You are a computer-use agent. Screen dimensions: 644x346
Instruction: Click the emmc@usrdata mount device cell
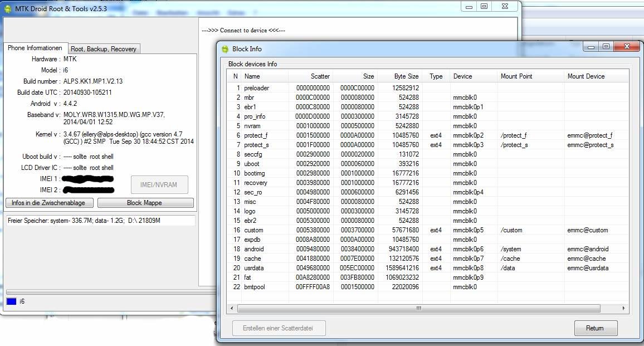(588, 268)
